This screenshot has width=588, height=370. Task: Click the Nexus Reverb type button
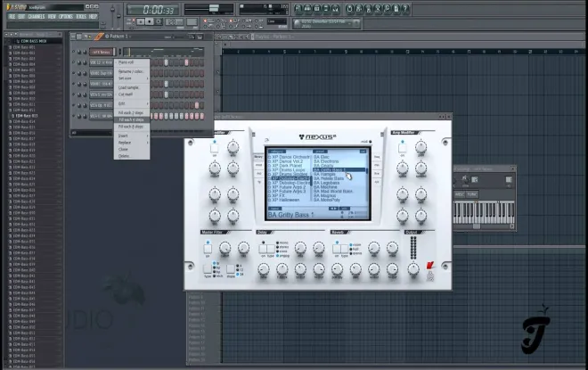tap(344, 249)
